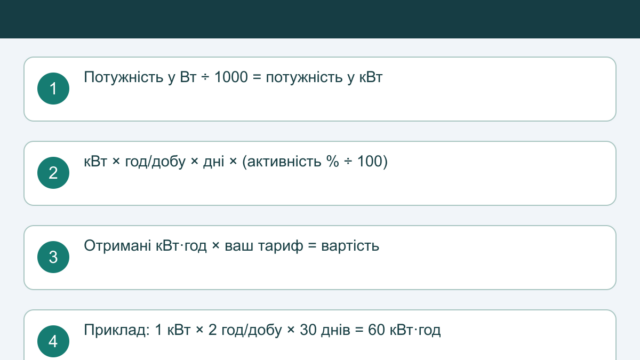Viewport: 640px width, 360px height.
Task: Click the word "Приклад:" in step four
Action: [x=117, y=330]
